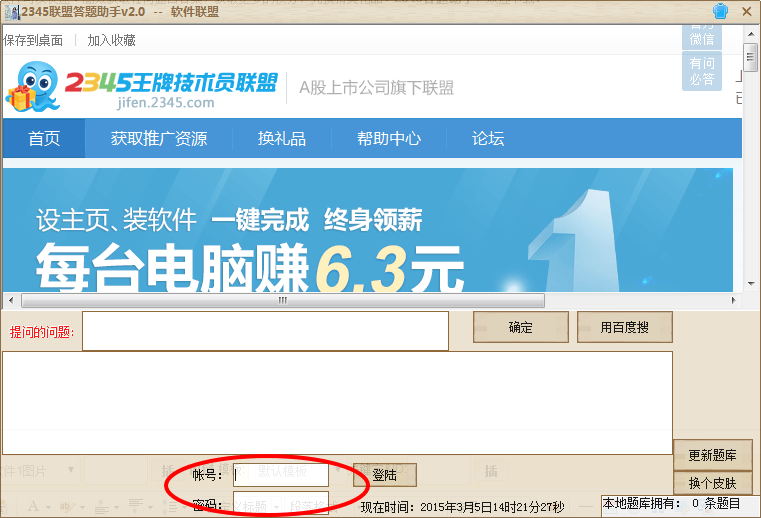
Task: Focus the 帐号 input field
Action: coord(281,475)
